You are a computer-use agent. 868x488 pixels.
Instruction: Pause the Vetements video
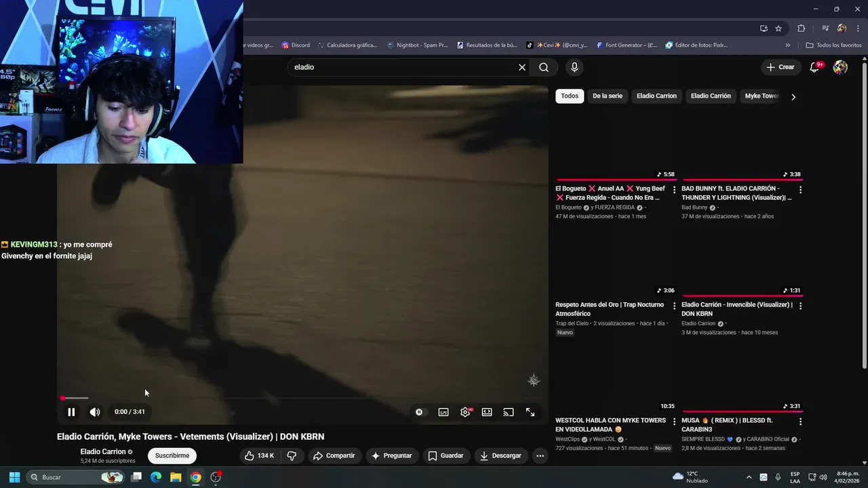coord(71,412)
